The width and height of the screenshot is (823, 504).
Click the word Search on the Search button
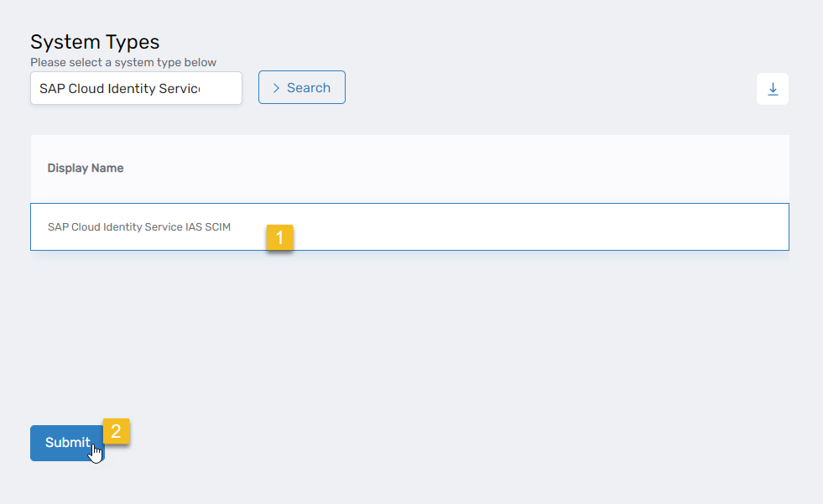309,88
